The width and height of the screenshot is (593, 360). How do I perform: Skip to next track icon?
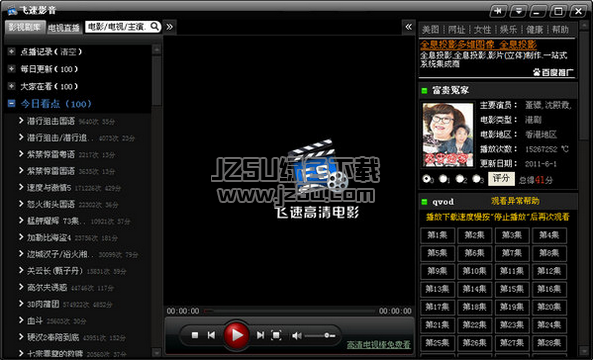260,335
